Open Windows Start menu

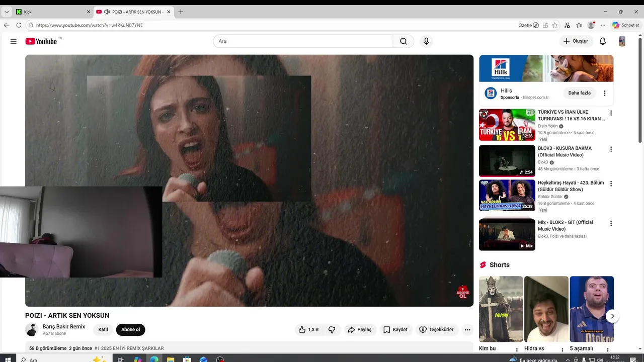click(x=8, y=359)
